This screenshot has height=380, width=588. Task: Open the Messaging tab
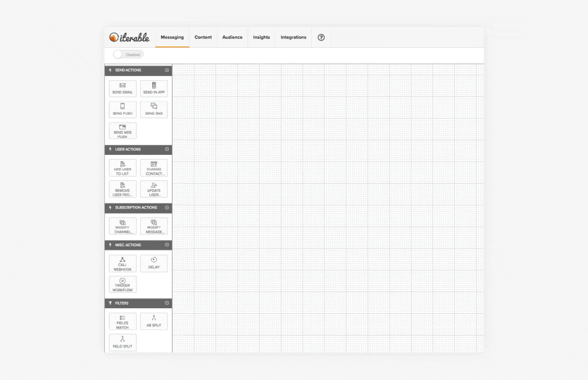172,37
